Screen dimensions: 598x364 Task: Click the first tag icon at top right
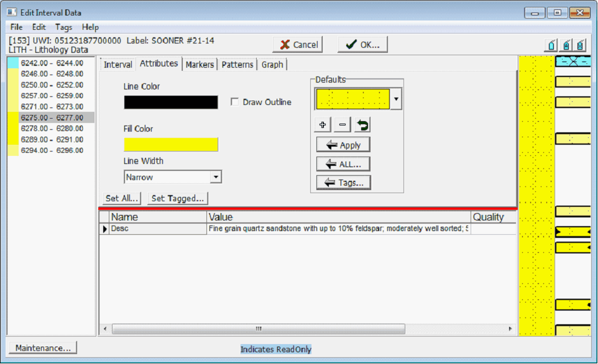point(551,45)
